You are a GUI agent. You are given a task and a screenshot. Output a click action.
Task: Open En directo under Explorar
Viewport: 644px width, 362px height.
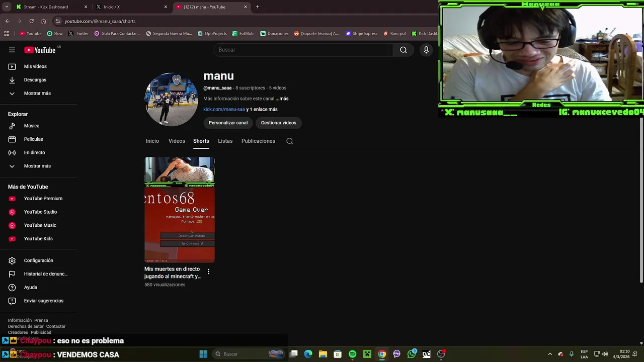[x=34, y=152]
